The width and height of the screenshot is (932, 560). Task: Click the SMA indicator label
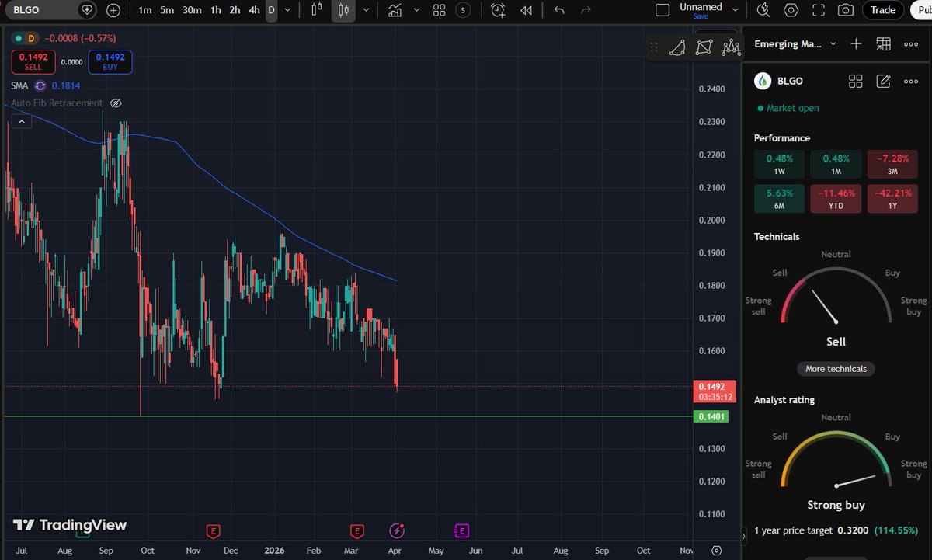[x=19, y=85]
